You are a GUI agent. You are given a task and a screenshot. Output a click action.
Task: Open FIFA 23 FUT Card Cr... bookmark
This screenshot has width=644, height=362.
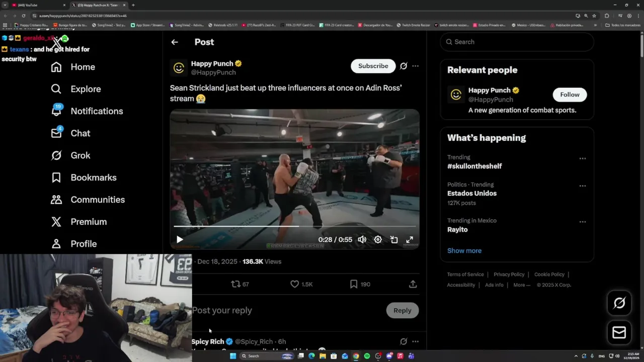[297, 25]
